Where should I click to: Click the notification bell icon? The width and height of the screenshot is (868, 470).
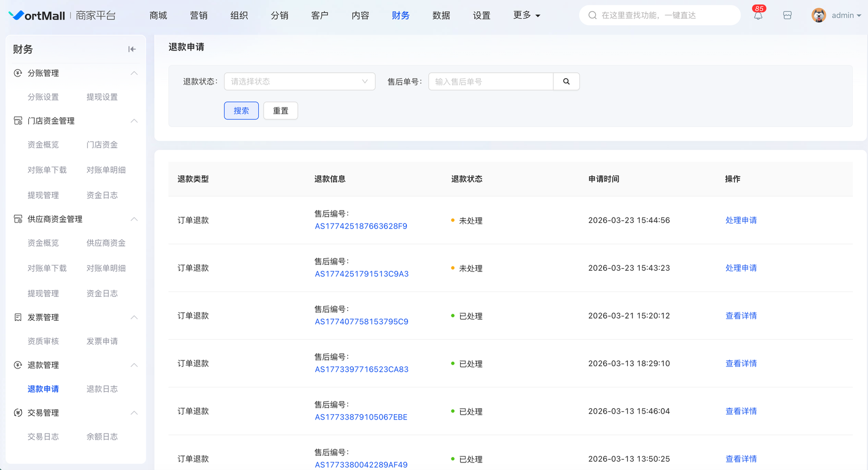coord(758,16)
